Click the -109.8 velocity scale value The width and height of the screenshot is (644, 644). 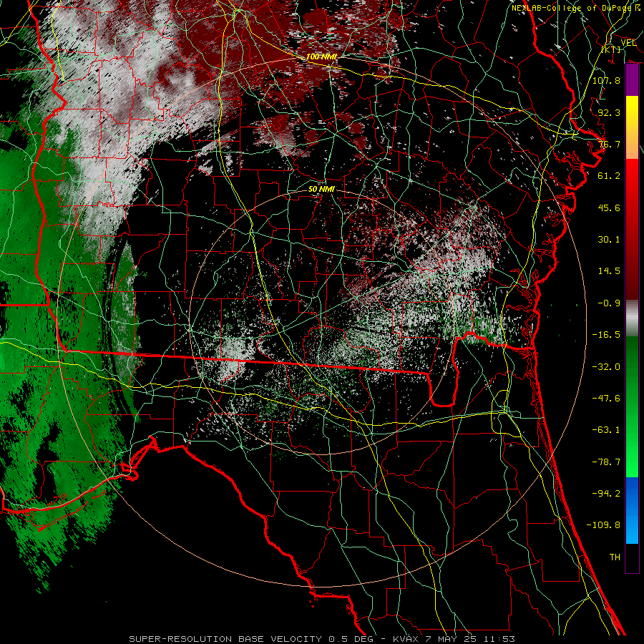[604, 525]
